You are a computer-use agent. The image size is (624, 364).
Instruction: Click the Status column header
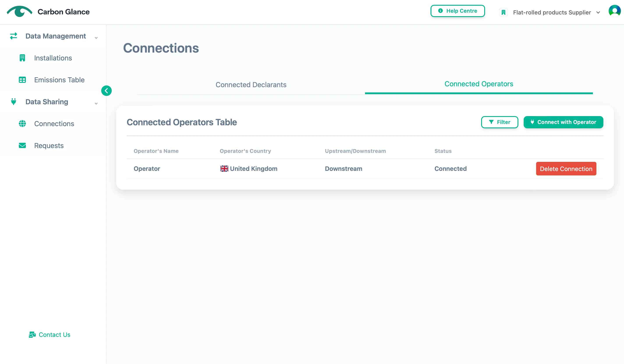pyautogui.click(x=443, y=151)
